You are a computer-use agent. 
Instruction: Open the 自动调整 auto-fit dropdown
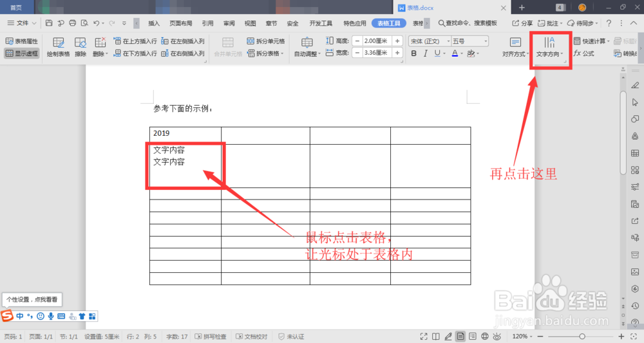(307, 47)
